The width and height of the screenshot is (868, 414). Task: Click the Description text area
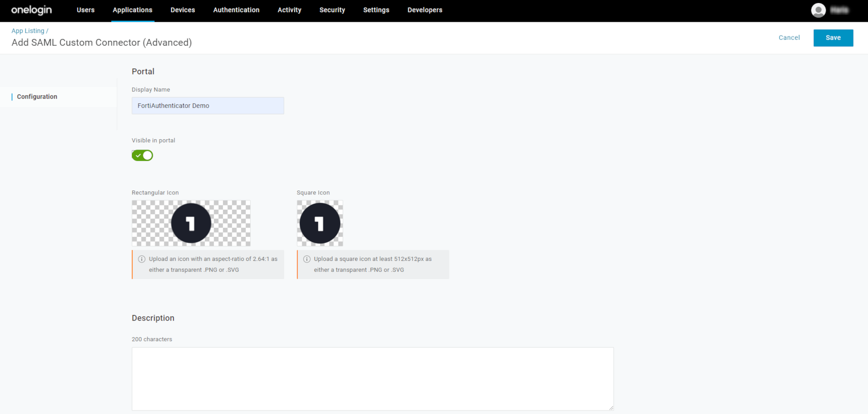coord(373,379)
